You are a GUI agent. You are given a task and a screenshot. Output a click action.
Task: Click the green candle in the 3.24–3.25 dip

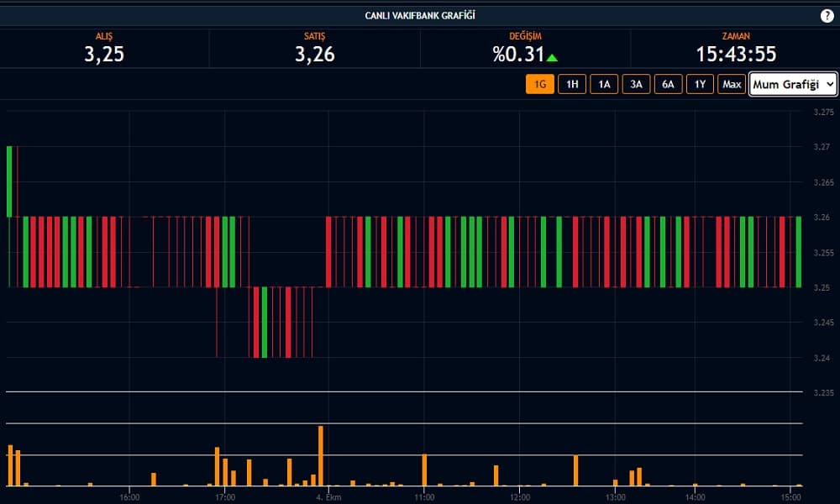coord(264,323)
